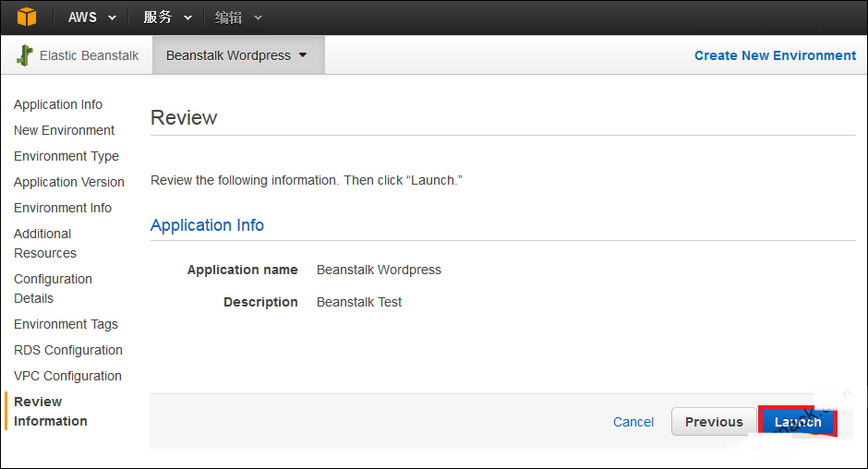The height and width of the screenshot is (469, 868).
Task: Jump to Application Version step
Action: (x=69, y=182)
